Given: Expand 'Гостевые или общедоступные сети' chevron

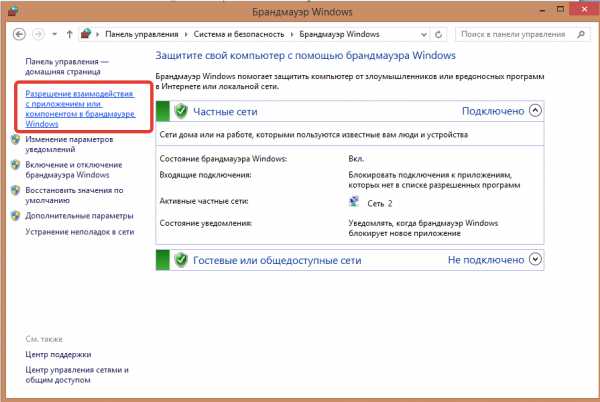Looking at the screenshot, I should 535,259.
